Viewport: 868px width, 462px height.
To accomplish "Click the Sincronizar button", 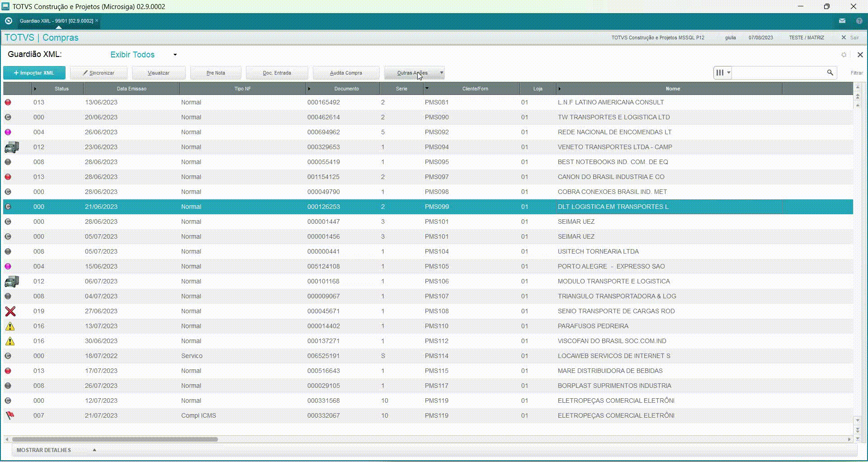I will coord(99,73).
